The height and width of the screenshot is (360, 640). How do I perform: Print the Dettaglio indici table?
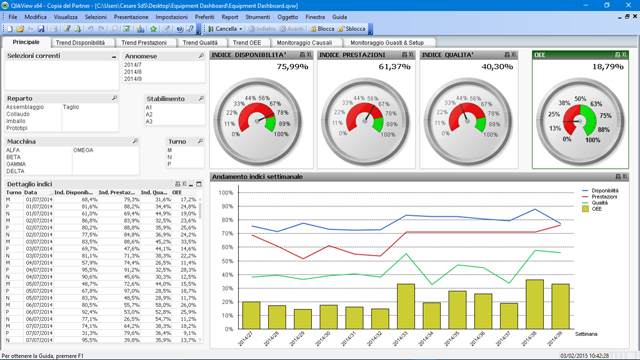tap(178, 184)
